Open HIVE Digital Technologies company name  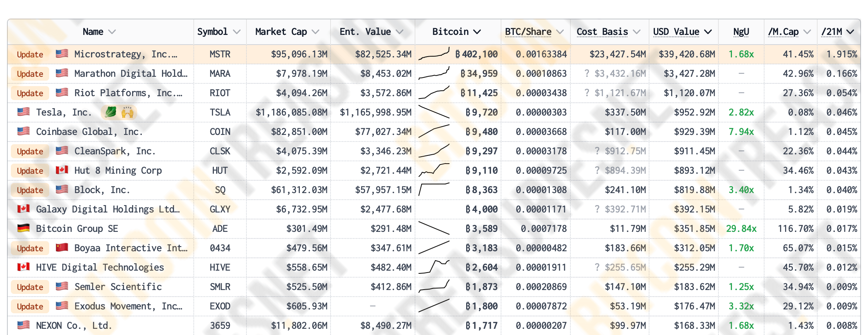click(x=100, y=268)
